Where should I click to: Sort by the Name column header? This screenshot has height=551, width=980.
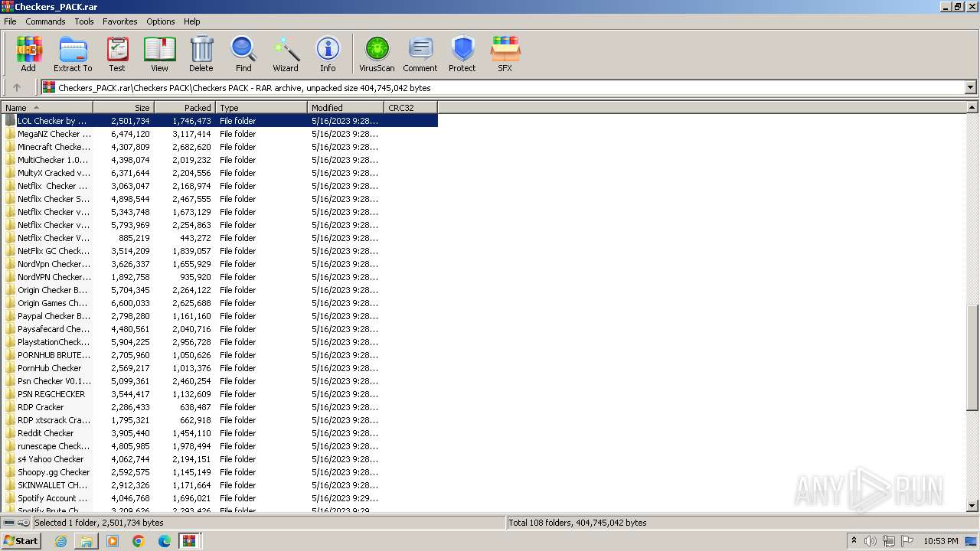pyautogui.click(x=47, y=108)
